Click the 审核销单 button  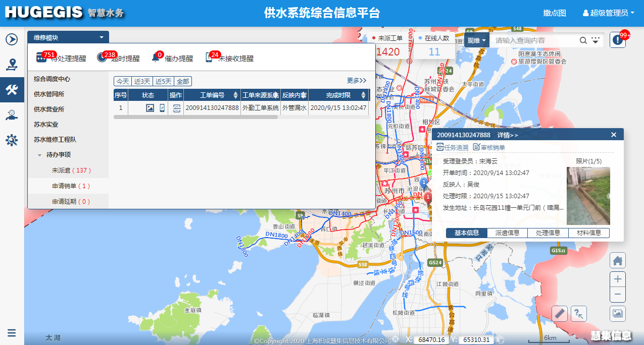tap(489, 147)
